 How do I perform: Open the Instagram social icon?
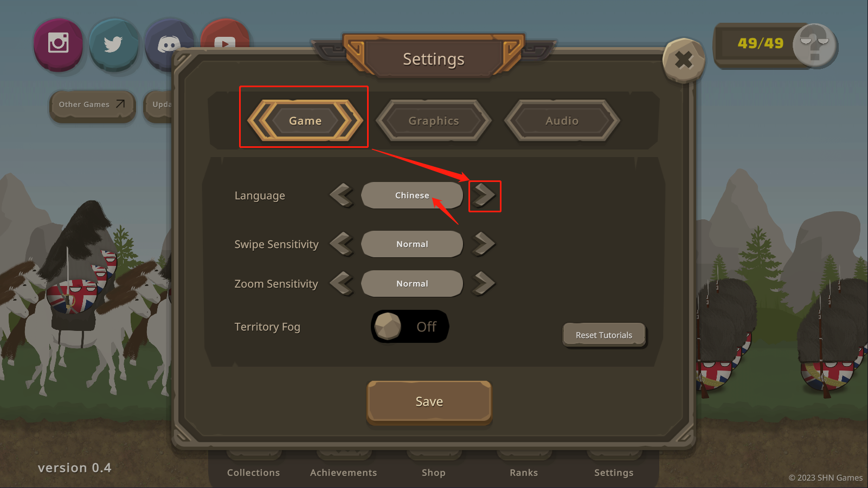(x=58, y=43)
